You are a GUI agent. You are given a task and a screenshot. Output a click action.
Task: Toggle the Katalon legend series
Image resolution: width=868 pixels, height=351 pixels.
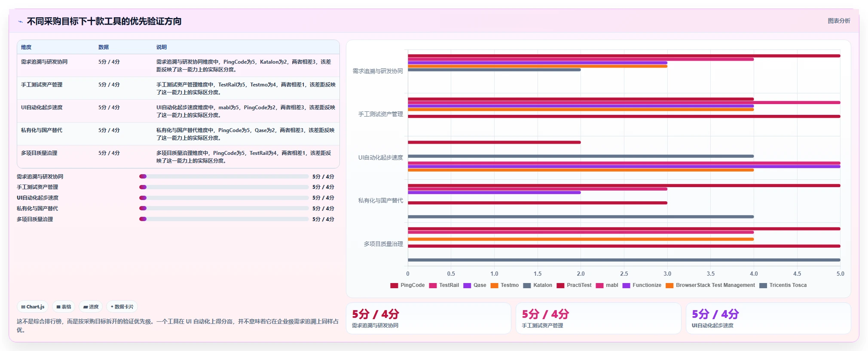[538, 285]
